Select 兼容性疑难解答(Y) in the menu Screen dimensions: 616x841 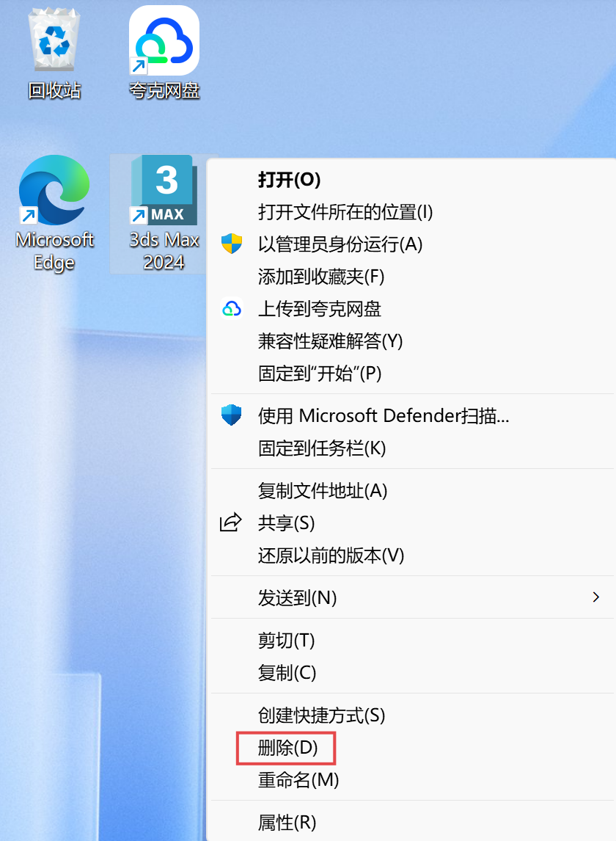coord(330,341)
